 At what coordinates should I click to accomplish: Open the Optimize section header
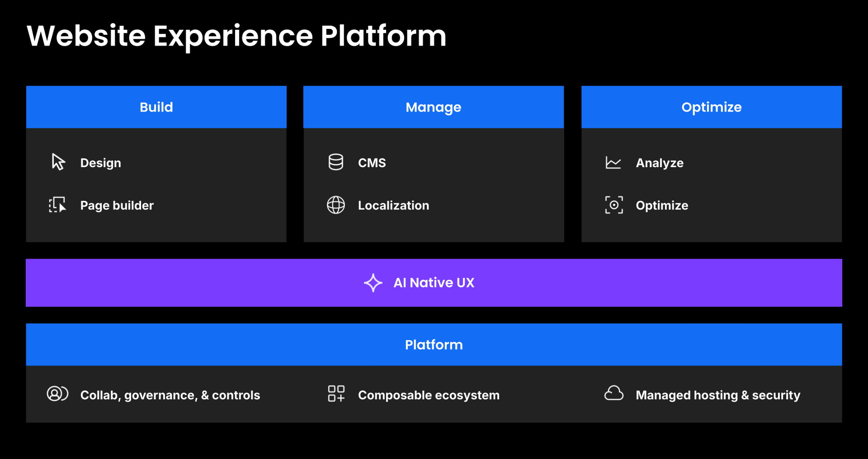point(711,107)
